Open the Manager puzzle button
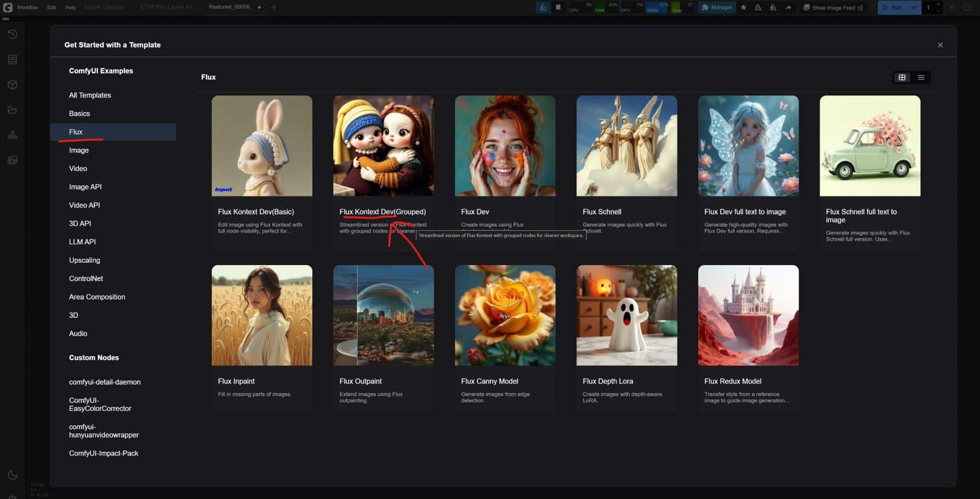980x499 pixels. (717, 7)
